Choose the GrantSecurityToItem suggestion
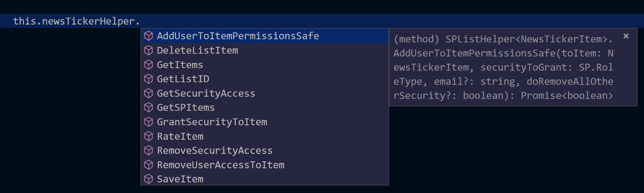 pyautogui.click(x=212, y=122)
